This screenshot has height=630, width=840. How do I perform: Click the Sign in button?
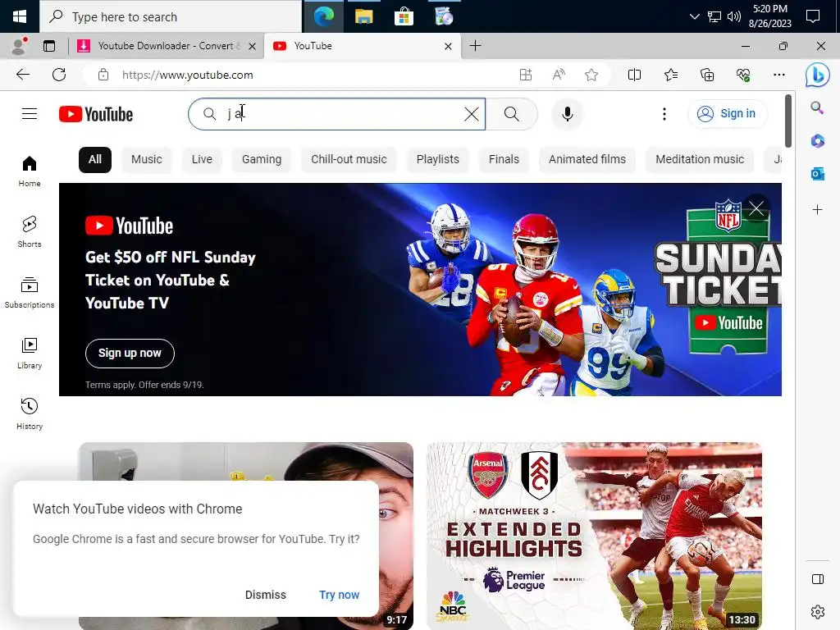coord(727,113)
